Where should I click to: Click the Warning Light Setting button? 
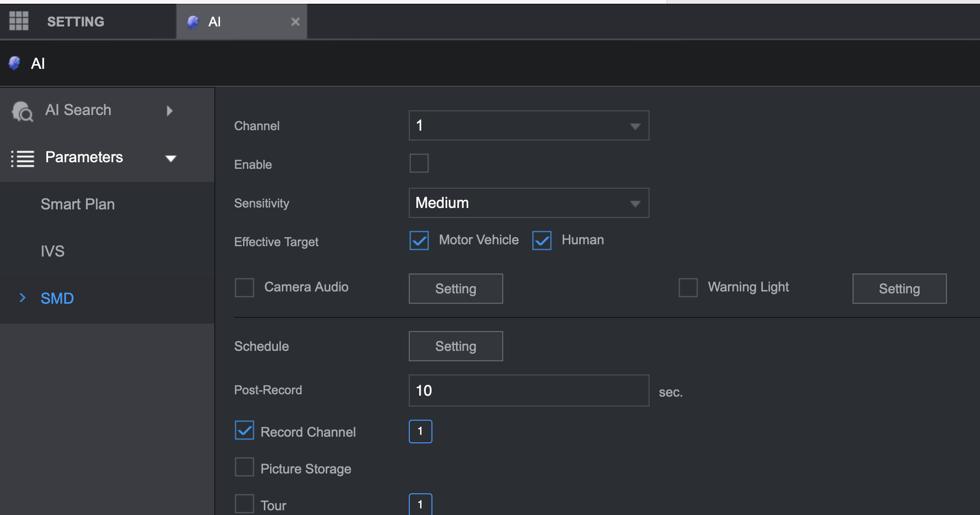click(899, 289)
